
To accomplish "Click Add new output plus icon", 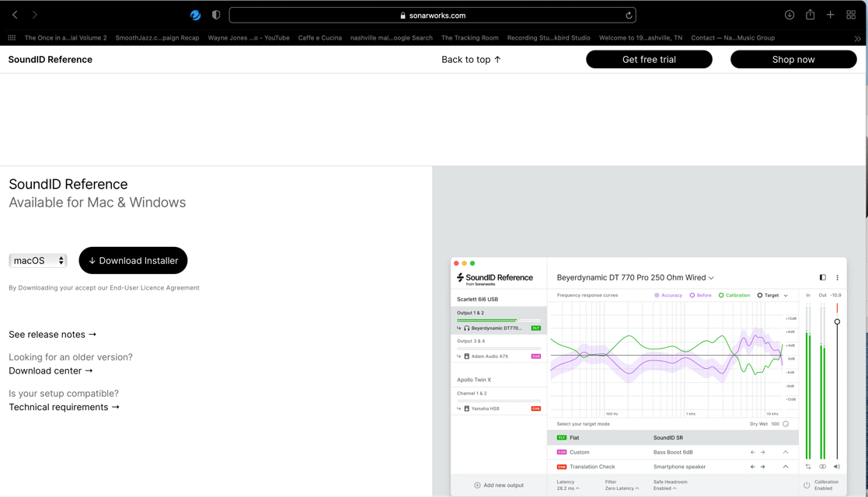I will click(x=477, y=485).
